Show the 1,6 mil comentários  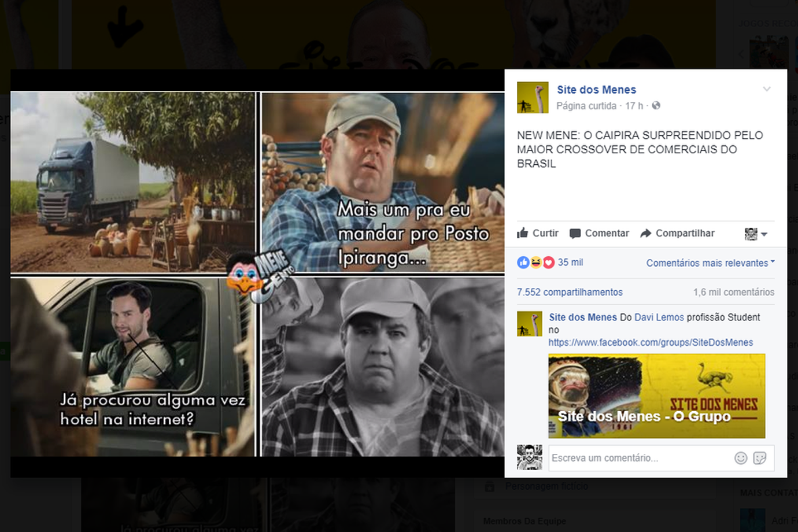point(733,292)
